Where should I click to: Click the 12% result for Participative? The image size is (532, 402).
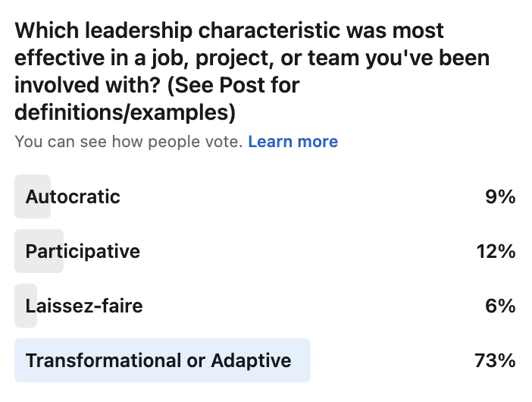click(x=496, y=252)
